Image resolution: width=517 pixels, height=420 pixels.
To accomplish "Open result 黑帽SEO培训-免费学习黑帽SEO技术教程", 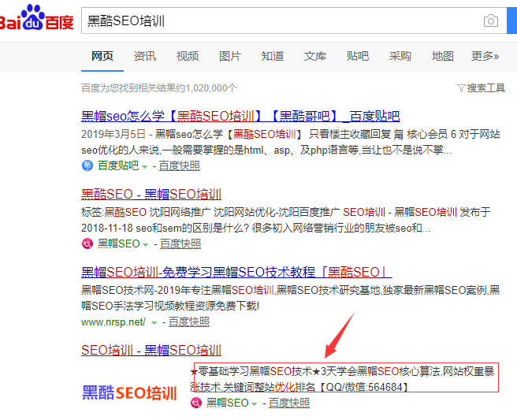I will coord(236,273).
